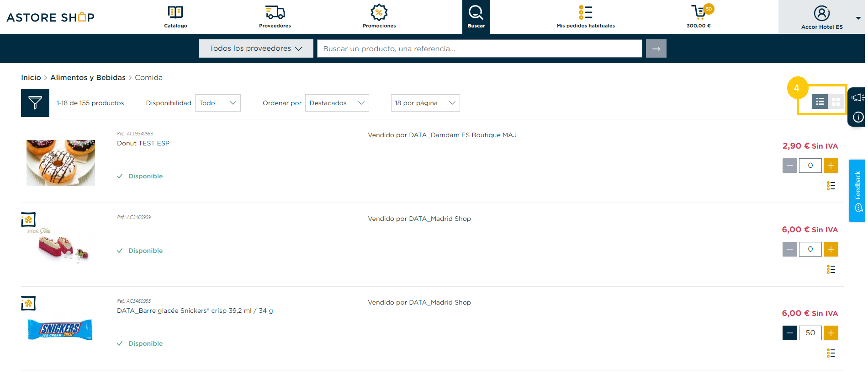
Task: Click the Astore Shop logo
Action: [50, 17]
